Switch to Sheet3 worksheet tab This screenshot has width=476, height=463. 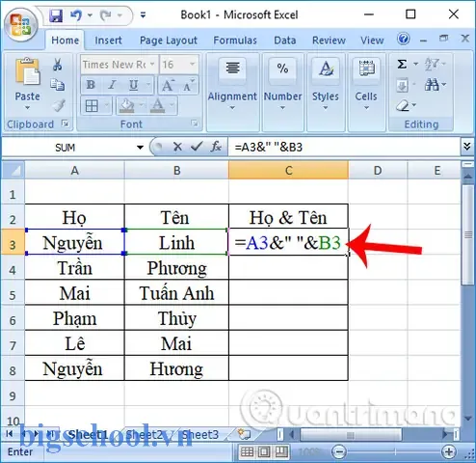[200, 435]
